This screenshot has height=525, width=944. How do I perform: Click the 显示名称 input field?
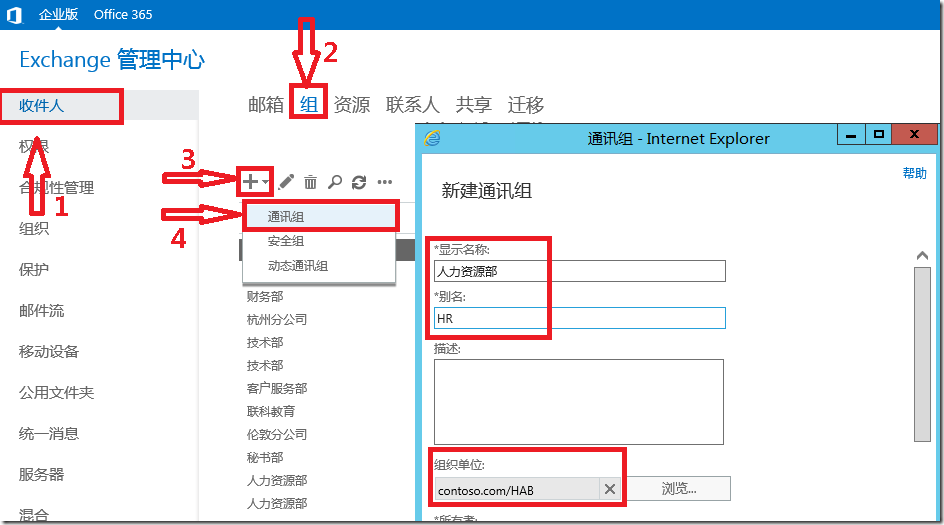point(580,271)
